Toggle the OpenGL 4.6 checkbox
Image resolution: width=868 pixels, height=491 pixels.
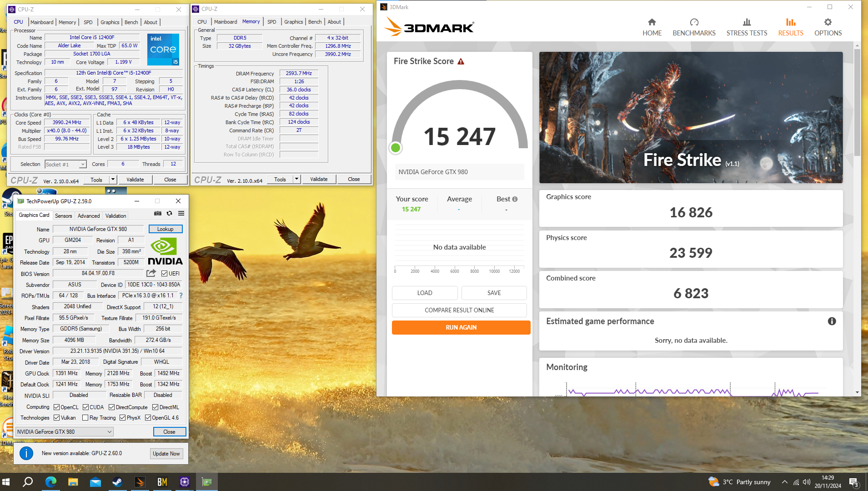(148, 418)
